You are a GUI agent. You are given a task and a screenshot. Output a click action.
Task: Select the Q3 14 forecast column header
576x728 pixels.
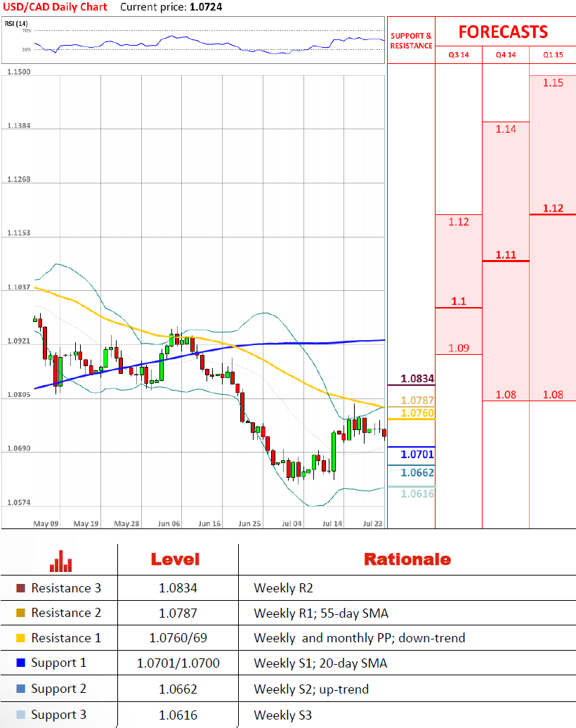pos(459,55)
